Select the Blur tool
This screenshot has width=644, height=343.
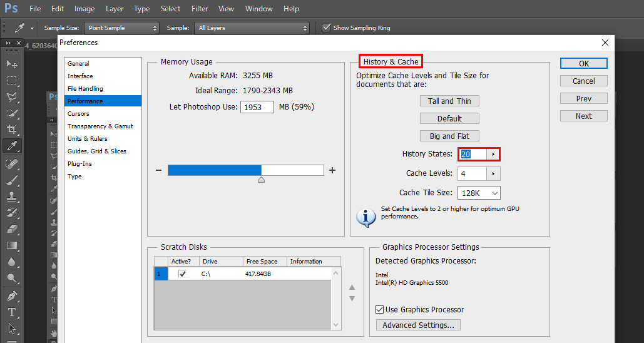click(12, 262)
